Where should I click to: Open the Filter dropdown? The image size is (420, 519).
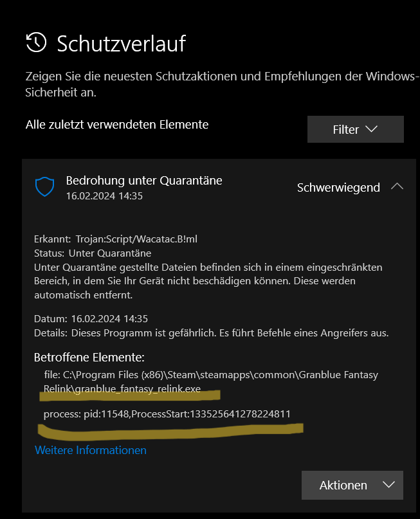[x=355, y=129]
